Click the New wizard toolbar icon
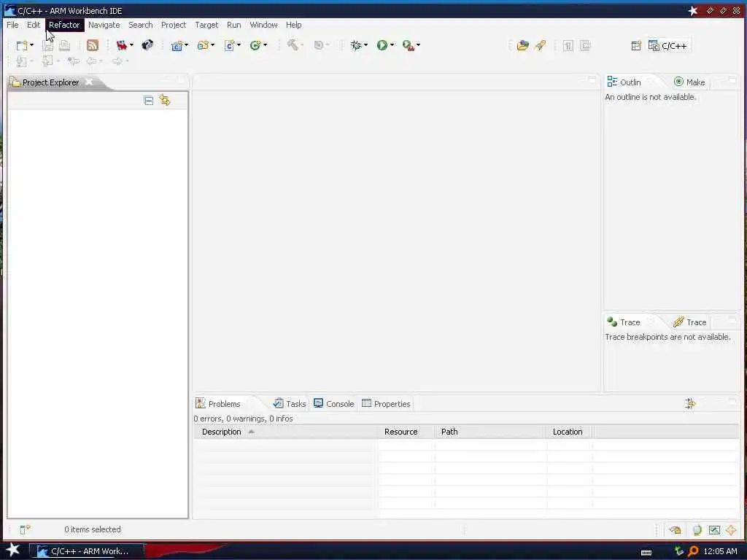Viewport: 747px width, 560px height. pyautogui.click(x=21, y=45)
